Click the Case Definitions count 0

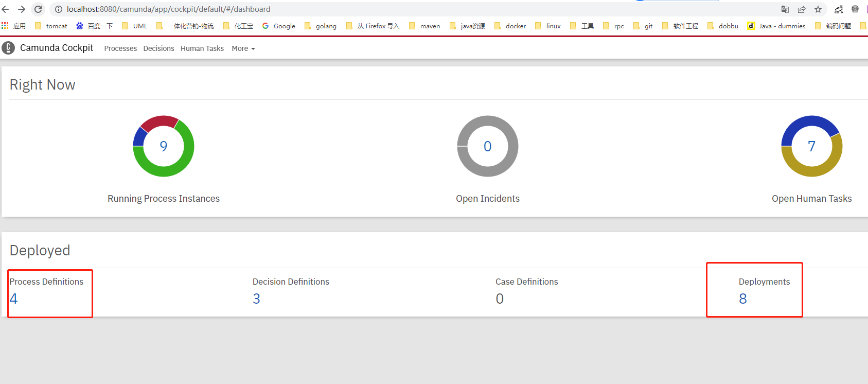point(500,299)
